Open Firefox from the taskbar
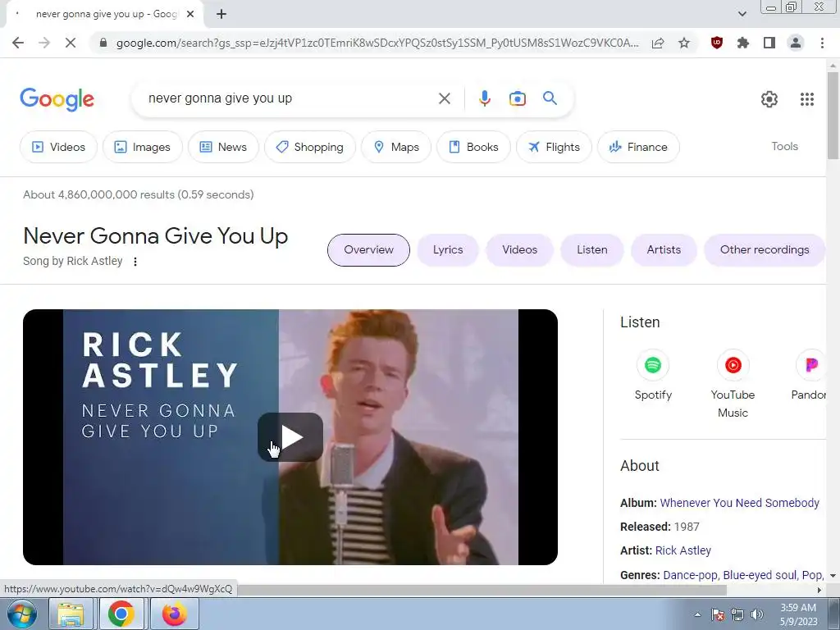The width and height of the screenshot is (840, 630). [174, 614]
